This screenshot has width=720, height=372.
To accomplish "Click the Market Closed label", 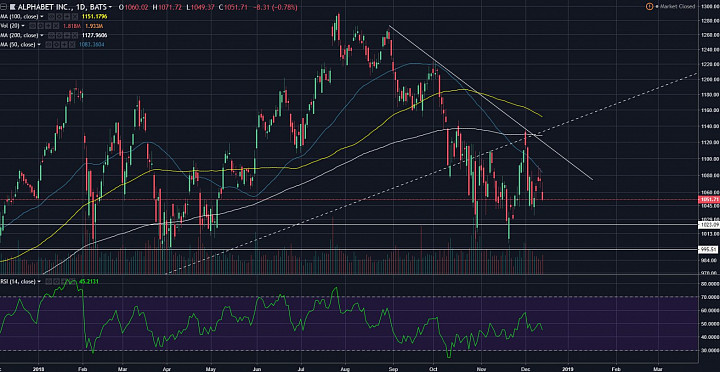I will (676, 6).
